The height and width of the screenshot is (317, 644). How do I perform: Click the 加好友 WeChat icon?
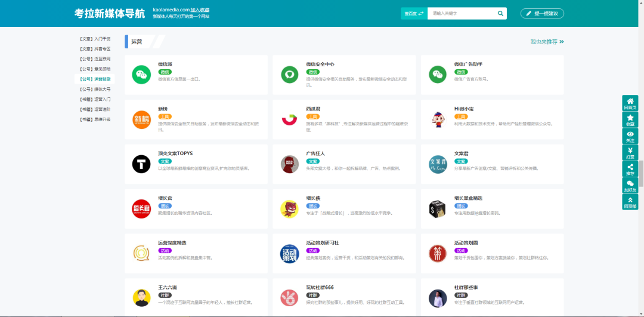[x=630, y=186]
